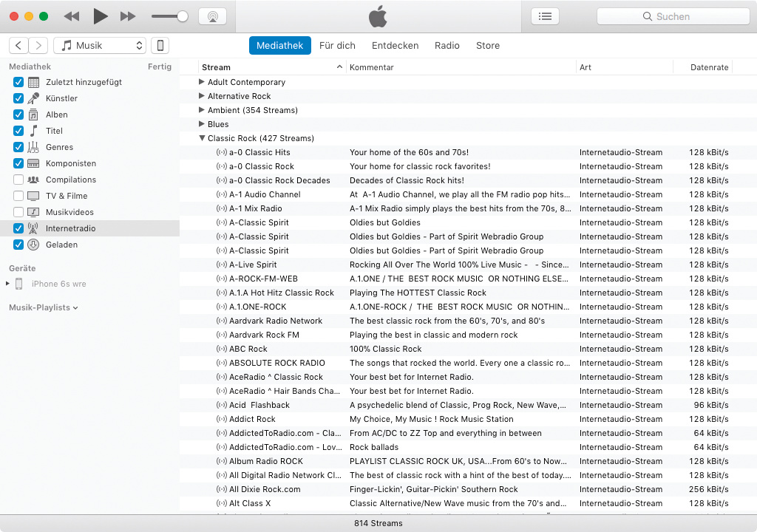
Task: Open the list view icon near search
Action: [545, 16]
